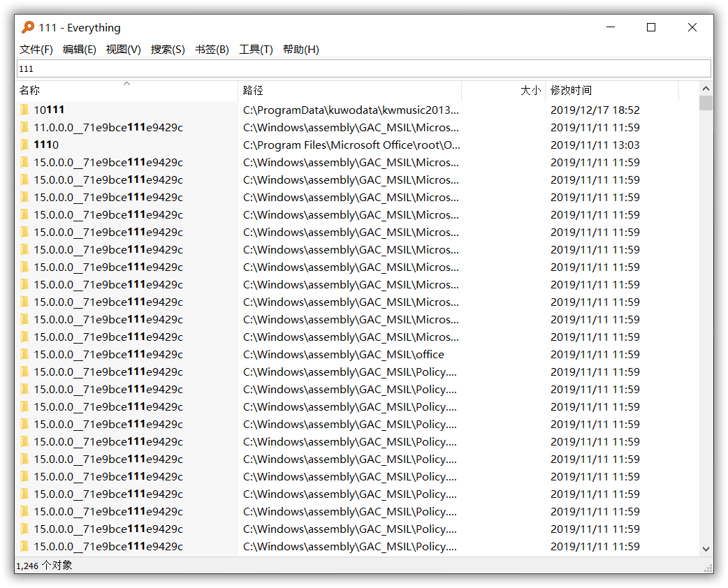This screenshot has height=588, width=728.
Task: Click the vertical scrollbar thumb
Action: click(x=706, y=104)
